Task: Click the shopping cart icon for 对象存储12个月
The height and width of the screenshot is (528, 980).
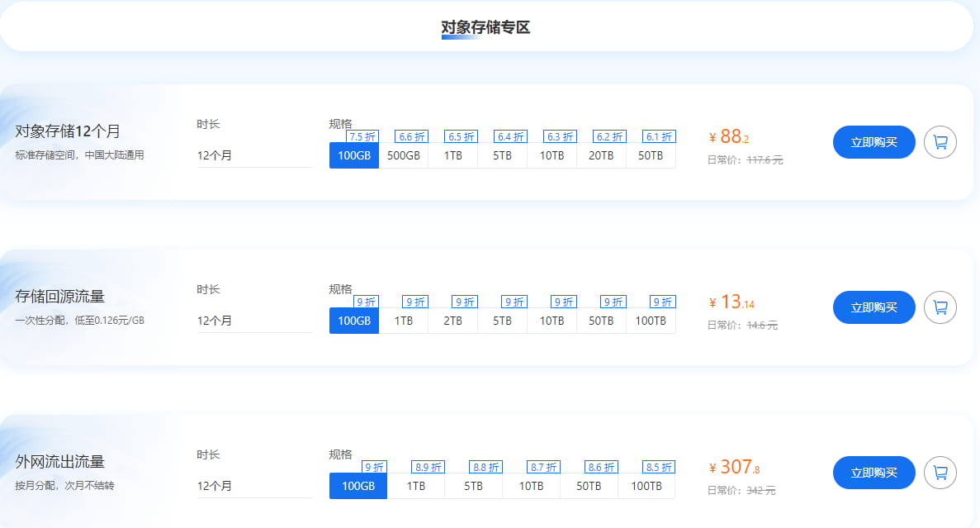Action: coord(940,142)
